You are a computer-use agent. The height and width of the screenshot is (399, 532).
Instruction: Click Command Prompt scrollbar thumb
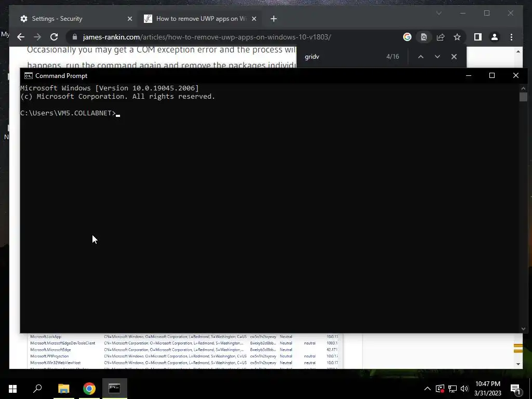tap(523, 97)
